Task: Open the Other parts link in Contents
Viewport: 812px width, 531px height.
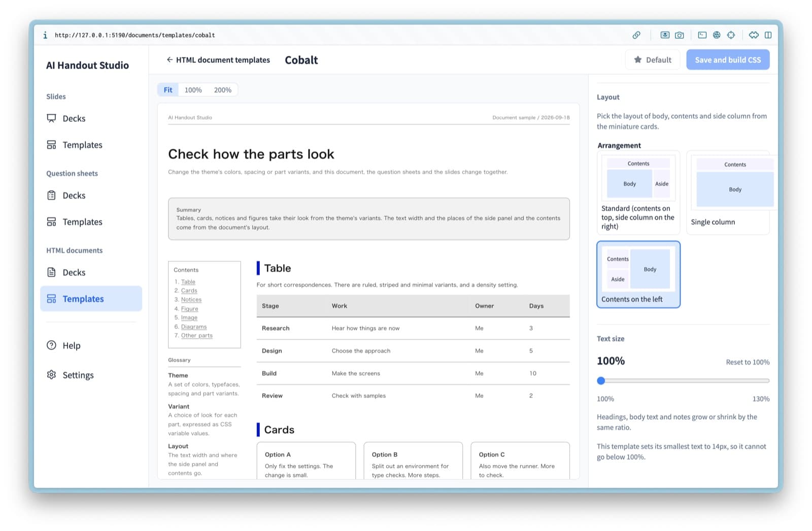Action: click(x=197, y=336)
